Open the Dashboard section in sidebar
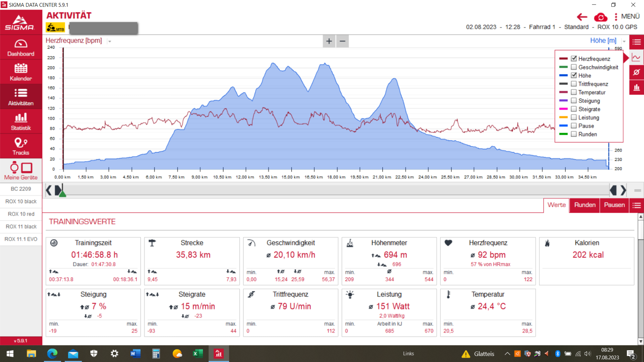Viewport: 644px width, 362px height. pyautogui.click(x=21, y=47)
